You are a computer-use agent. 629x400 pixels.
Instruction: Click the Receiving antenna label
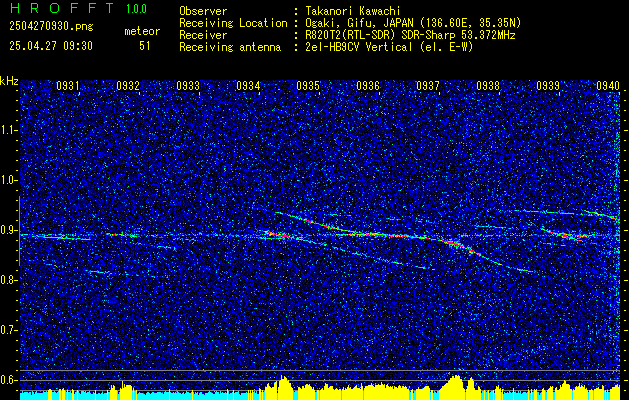[230, 47]
